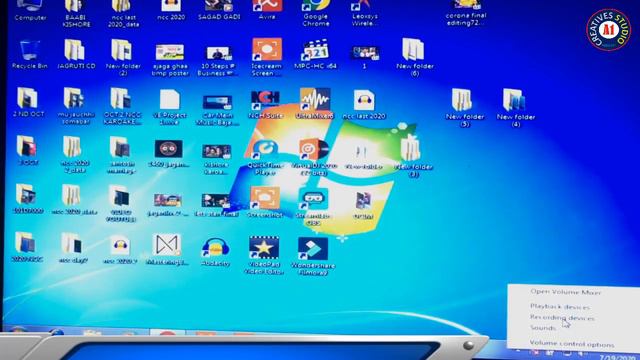This screenshot has height=360, width=640.
Task: Select the Streamlabs OBS shortcut
Action: coord(313,207)
